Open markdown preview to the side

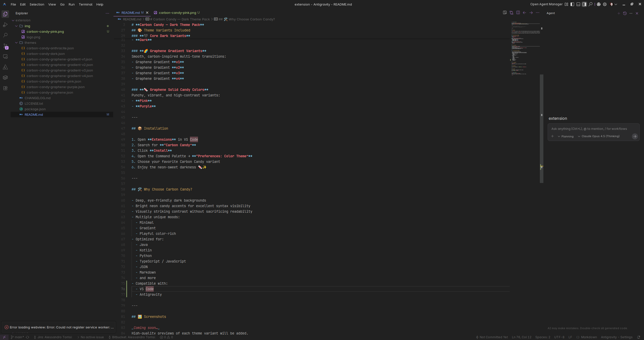pyautogui.click(x=505, y=13)
